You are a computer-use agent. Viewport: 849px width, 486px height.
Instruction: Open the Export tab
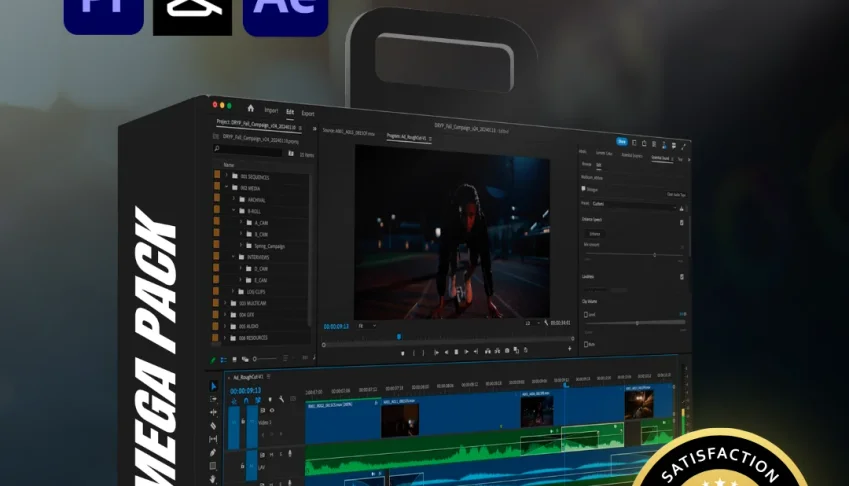(x=308, y=114)
